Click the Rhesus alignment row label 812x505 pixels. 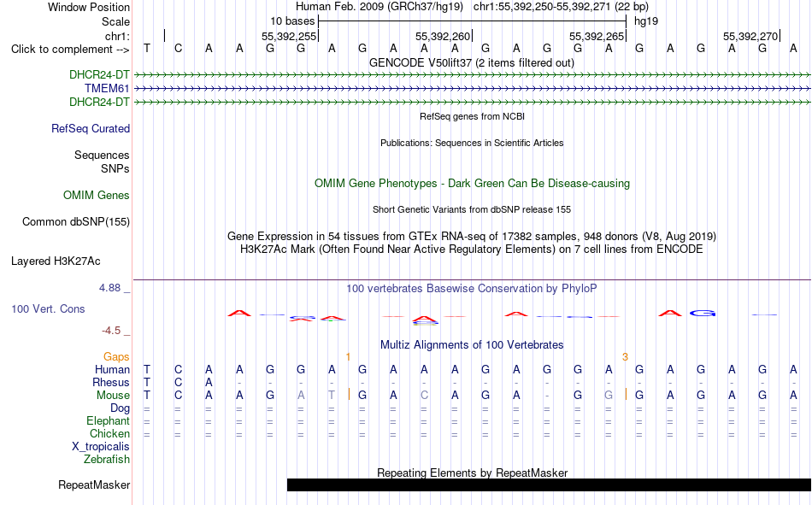[111, 382]
